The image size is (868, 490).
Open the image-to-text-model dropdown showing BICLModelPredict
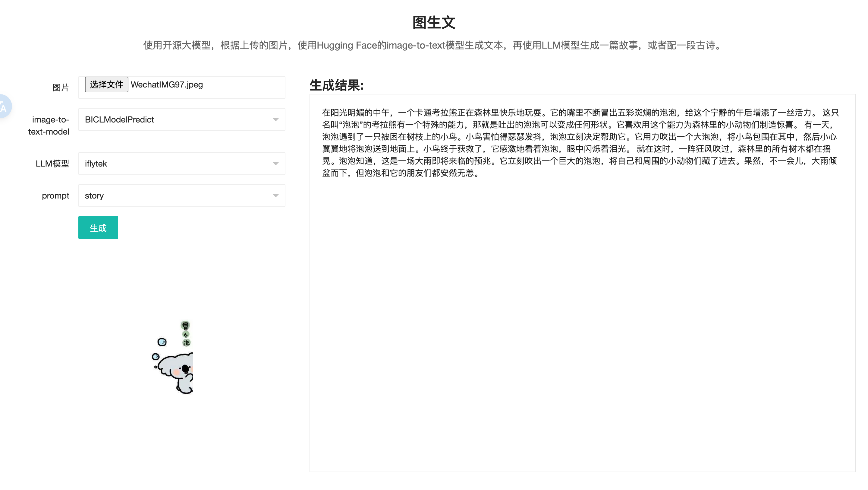[175, 119]
